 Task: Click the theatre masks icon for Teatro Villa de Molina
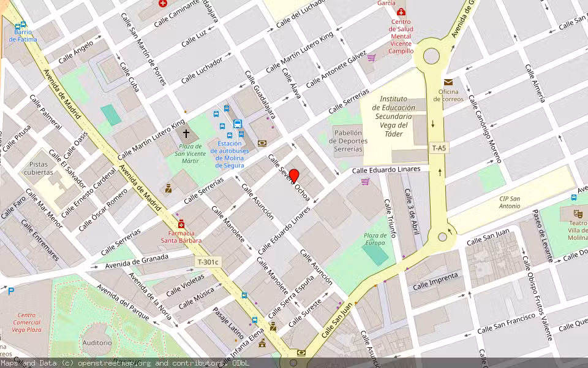tap(578, 214)
